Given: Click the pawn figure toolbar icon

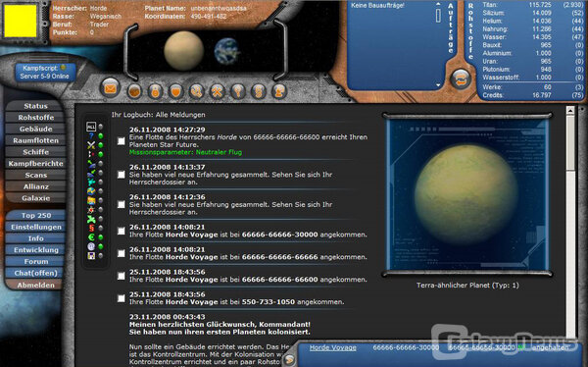Looking at the screenshot, I should pos(278,90).
